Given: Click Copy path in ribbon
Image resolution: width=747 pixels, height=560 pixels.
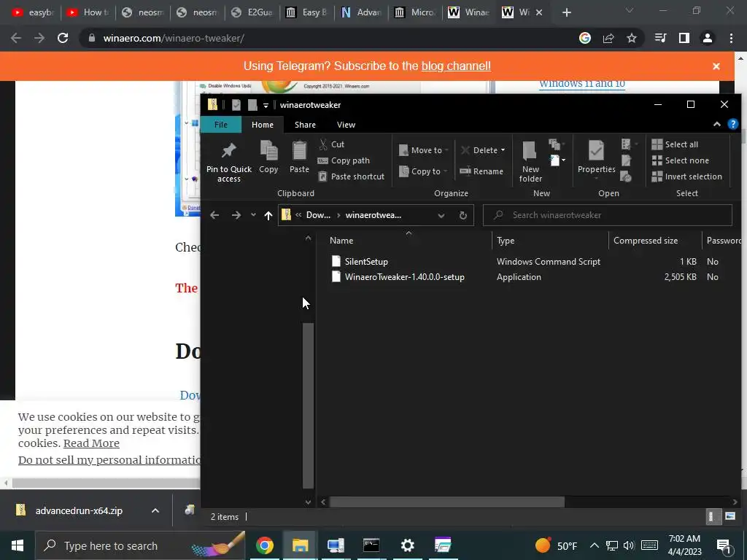Looking at the screenshot, I should tap(344, 160).
